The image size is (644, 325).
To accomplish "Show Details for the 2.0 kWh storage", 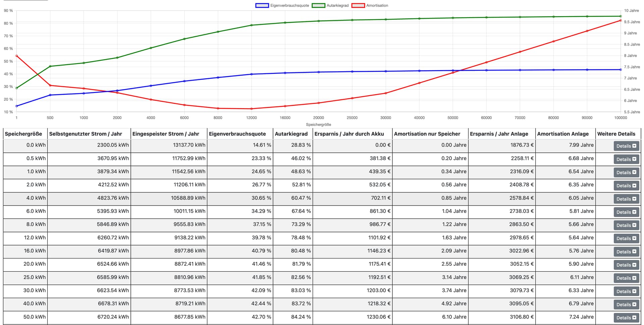I will 626,186.
